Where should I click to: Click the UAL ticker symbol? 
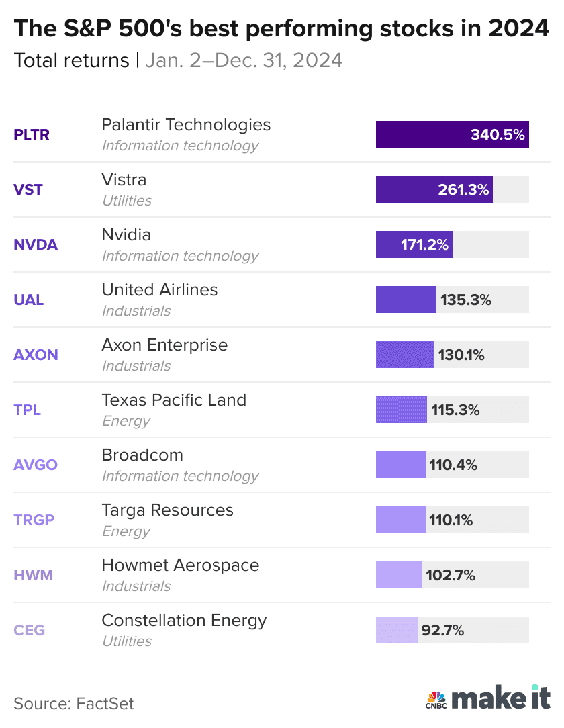tap(29, 300)
